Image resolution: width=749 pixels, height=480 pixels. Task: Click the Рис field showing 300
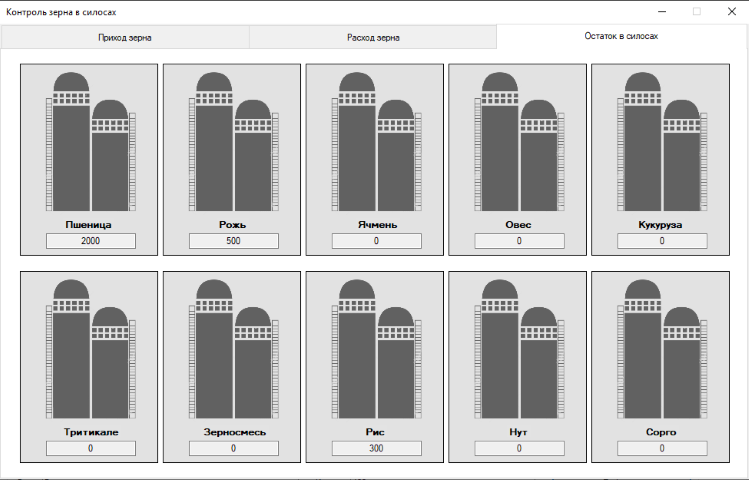pos(376,449)
